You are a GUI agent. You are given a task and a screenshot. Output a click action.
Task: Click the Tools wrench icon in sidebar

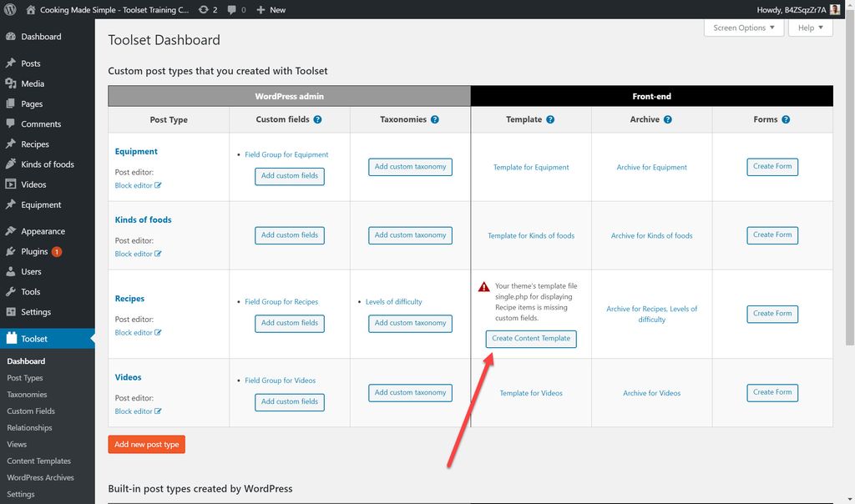[x=10, y=291]
